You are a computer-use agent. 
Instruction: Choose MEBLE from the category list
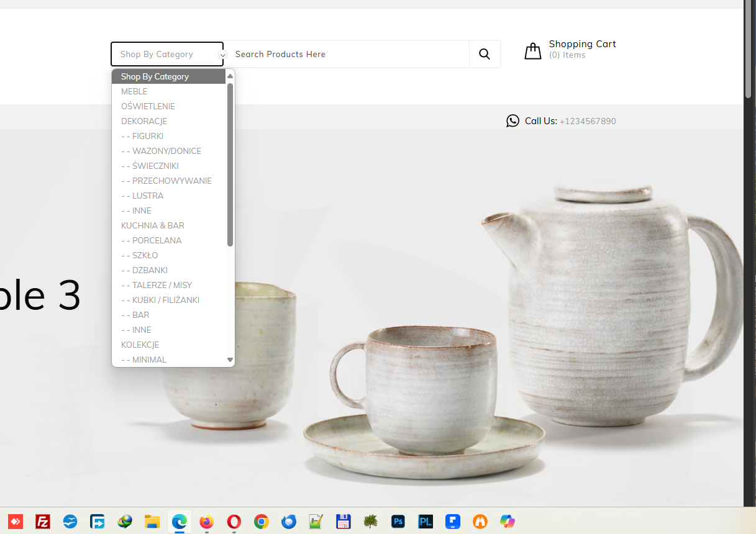point(168,91)
